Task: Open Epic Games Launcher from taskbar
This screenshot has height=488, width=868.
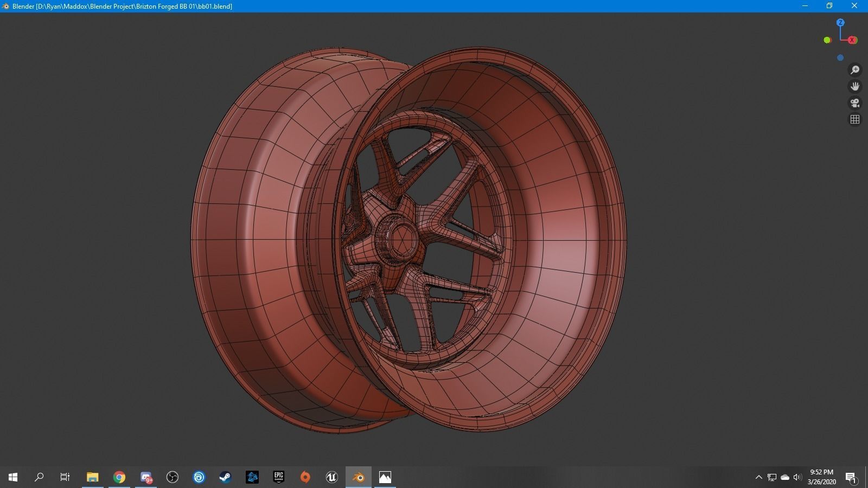Action: 279,477
